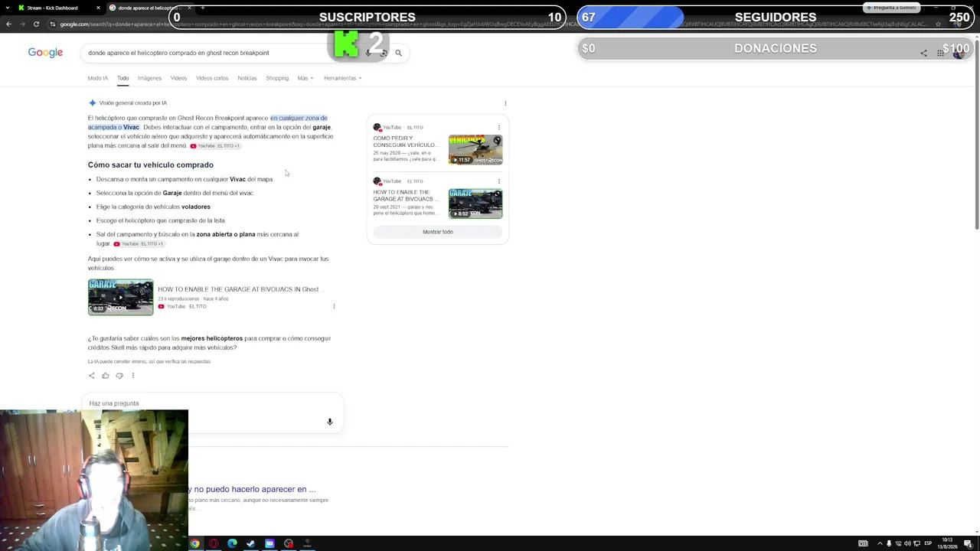Open COMO PEDIR Y CONSEGUIR VEHÍCULO video link
This screenshot has width=980, height=551.
405,142
